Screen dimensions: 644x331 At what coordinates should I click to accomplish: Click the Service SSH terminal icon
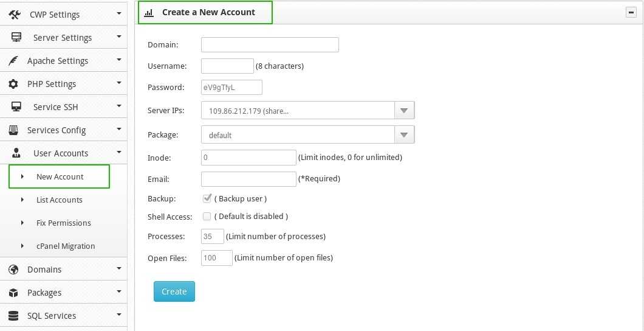tap(16, 107)
